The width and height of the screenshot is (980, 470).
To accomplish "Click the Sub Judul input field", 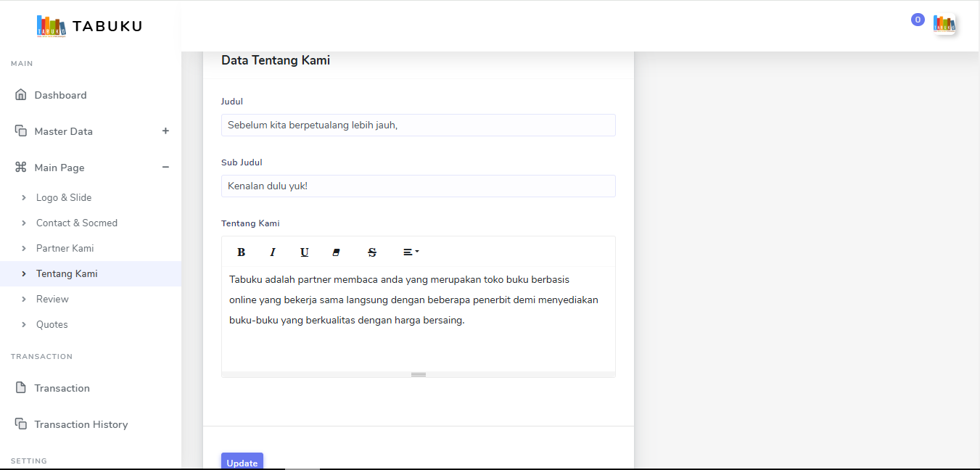I will (418, 186).
